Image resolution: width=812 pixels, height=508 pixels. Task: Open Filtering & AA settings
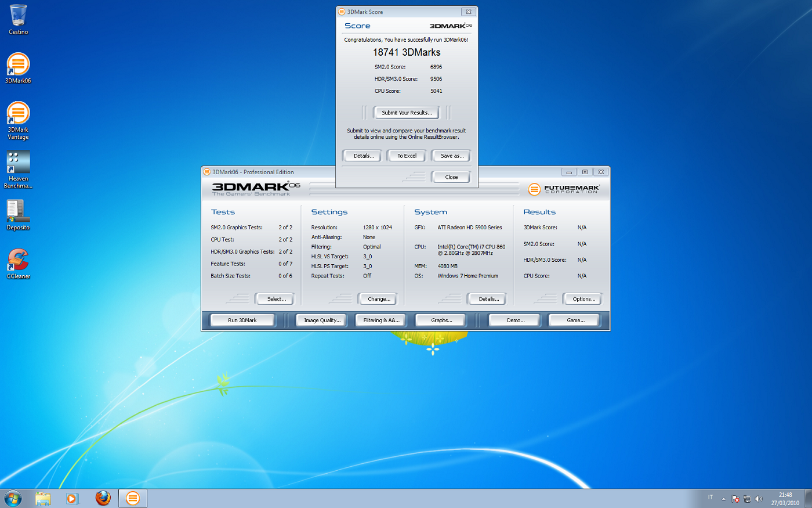(381, 320)
